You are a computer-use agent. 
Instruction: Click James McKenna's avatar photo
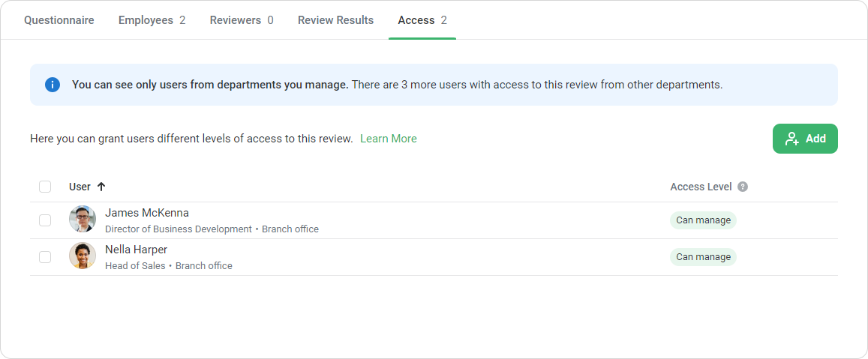click(x=83, y=220)
